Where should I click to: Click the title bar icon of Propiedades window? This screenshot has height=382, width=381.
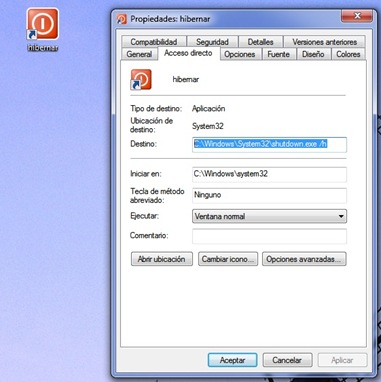click(x=121, y=19)
